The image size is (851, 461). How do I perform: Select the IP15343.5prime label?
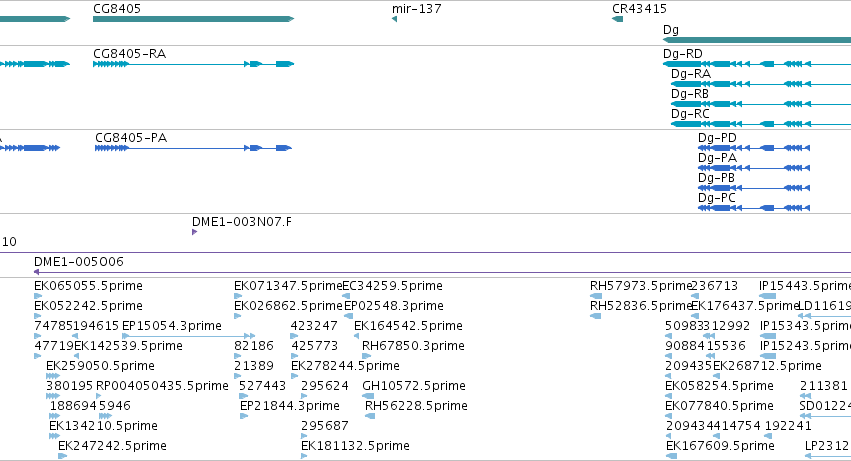click(805, 326)
